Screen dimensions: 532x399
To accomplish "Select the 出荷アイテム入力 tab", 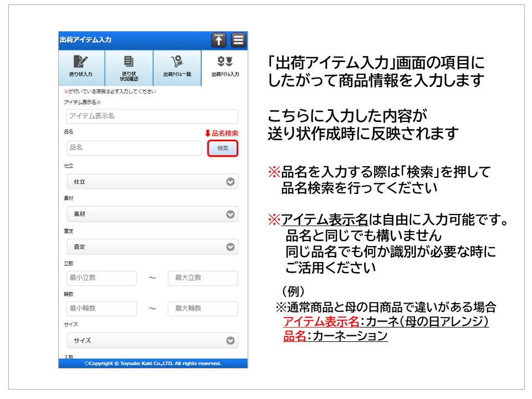I will tap(224, 67).
